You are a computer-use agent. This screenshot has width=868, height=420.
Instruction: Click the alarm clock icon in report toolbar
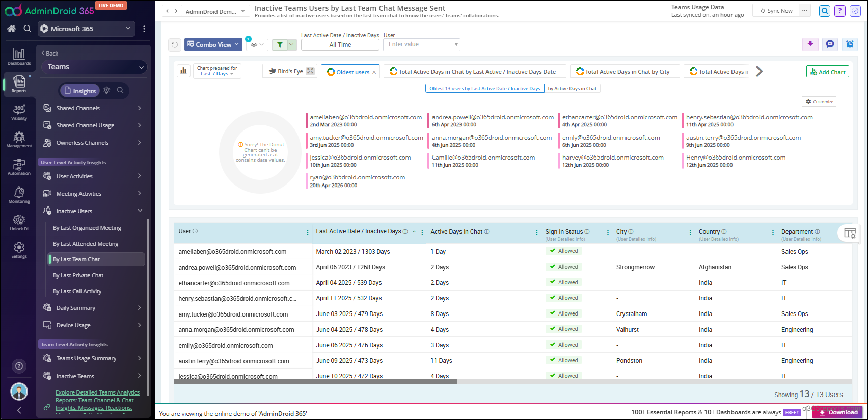tap(850, 44)
